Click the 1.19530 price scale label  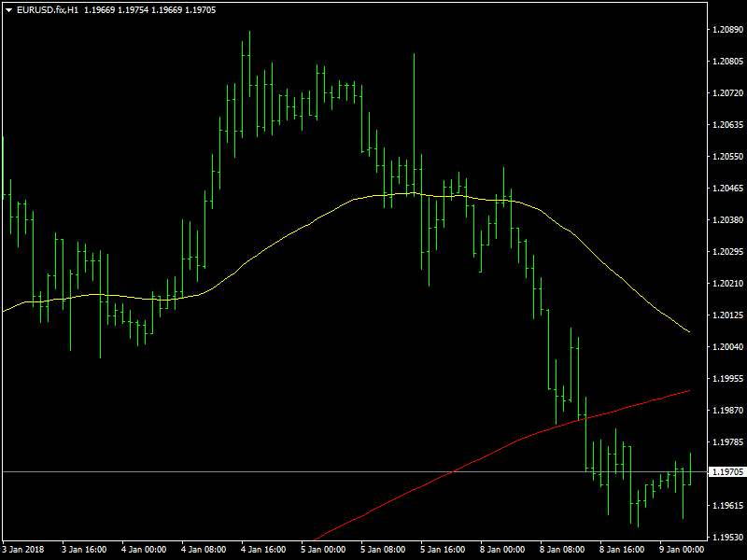tap(727, 538)
